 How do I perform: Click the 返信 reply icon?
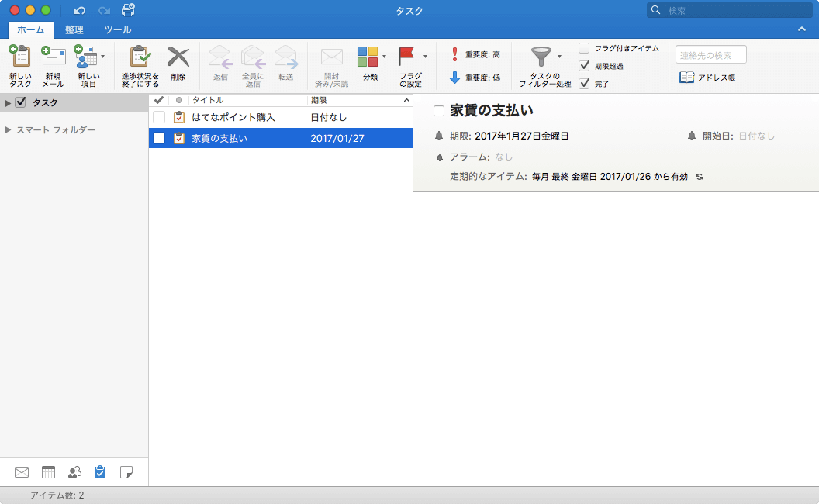click(x=220, y=57)
